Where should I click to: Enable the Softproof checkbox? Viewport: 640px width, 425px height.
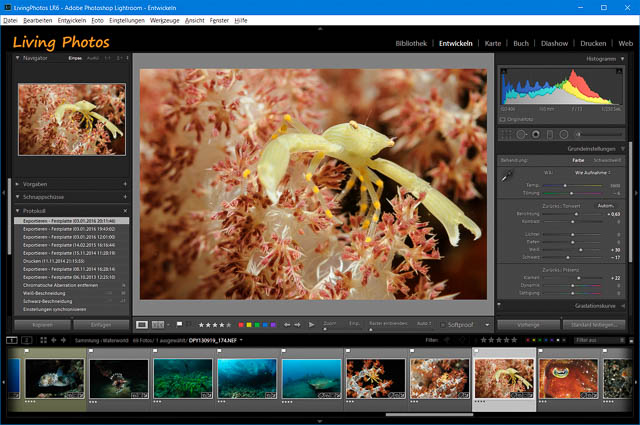tap(443, 325)
